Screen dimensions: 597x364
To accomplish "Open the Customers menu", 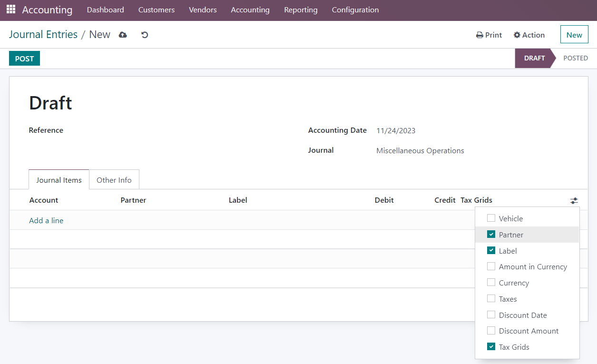I will pos(156,10).
